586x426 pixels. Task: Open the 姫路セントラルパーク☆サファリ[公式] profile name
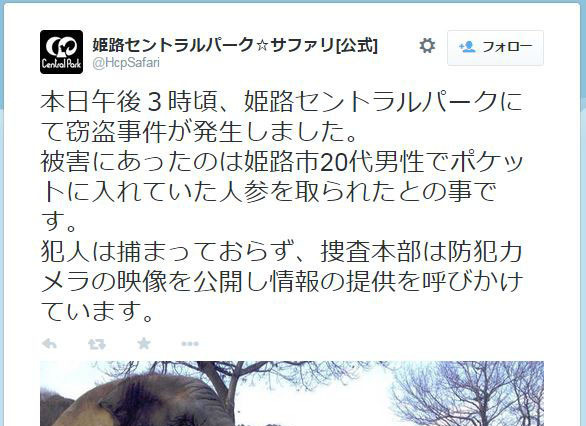pos(235,46)
